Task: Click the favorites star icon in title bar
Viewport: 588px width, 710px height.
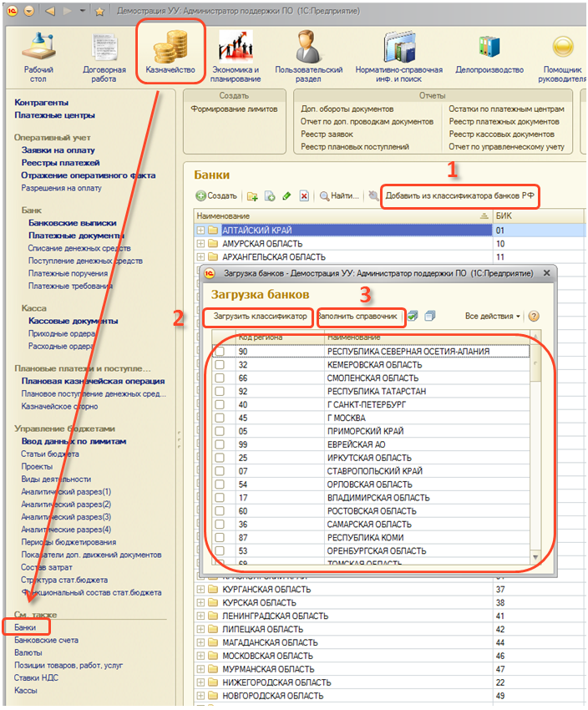Action: (x=99, y=11)
